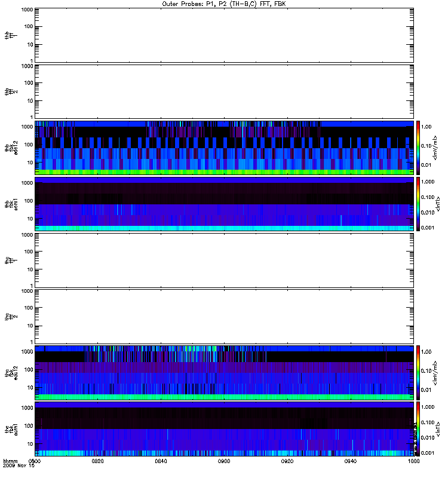Screen dimensions: 448x478
Task: Click the thb fbk scm1 spectrogram panel
Action: point(224,204)
